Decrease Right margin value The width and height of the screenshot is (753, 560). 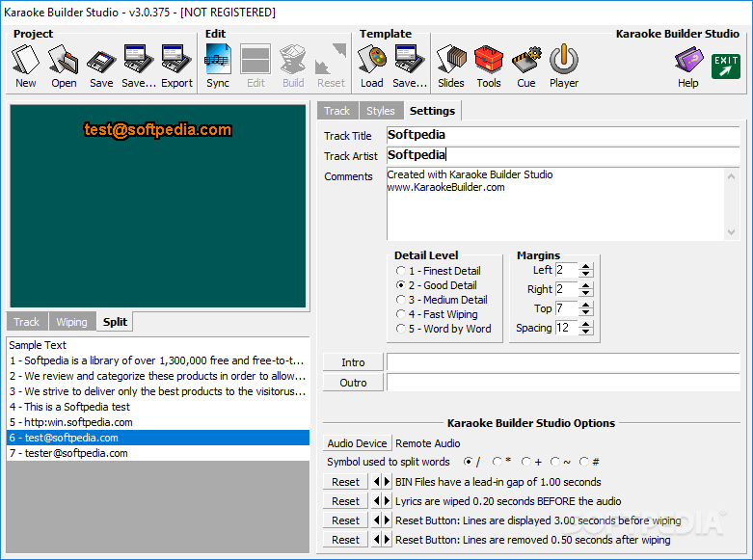(x=585, y=292)
